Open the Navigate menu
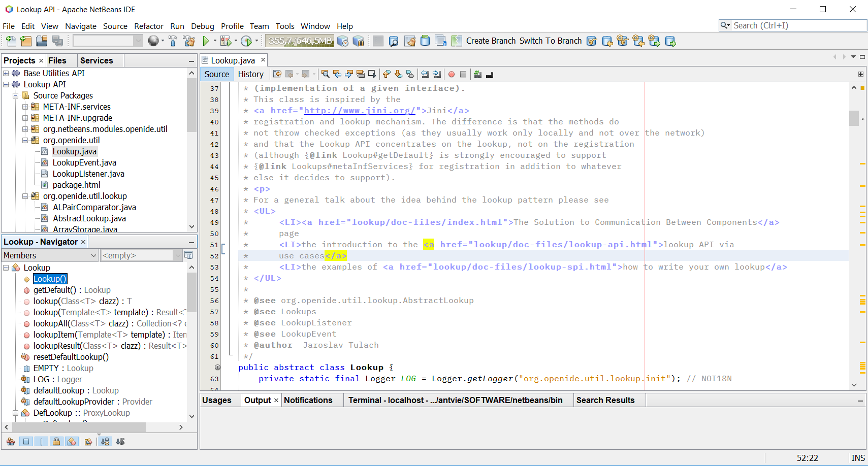 pos(81,26)
